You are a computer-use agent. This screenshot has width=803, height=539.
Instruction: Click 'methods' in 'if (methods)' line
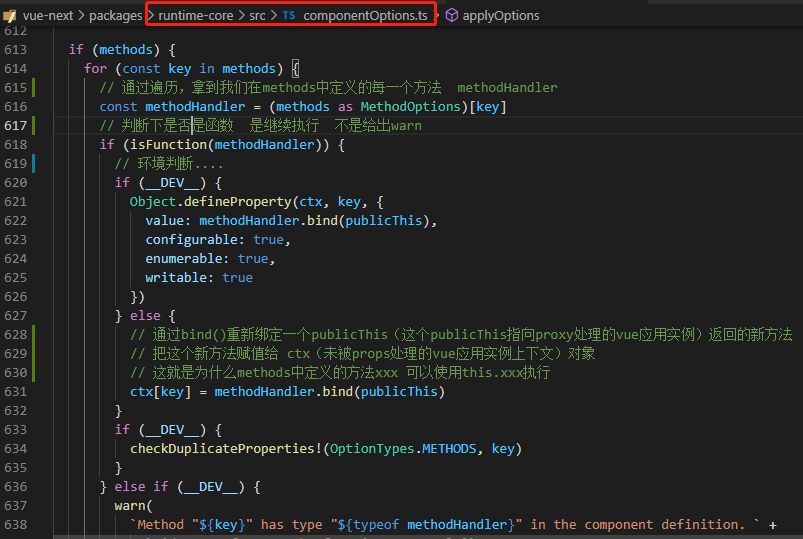125,50
